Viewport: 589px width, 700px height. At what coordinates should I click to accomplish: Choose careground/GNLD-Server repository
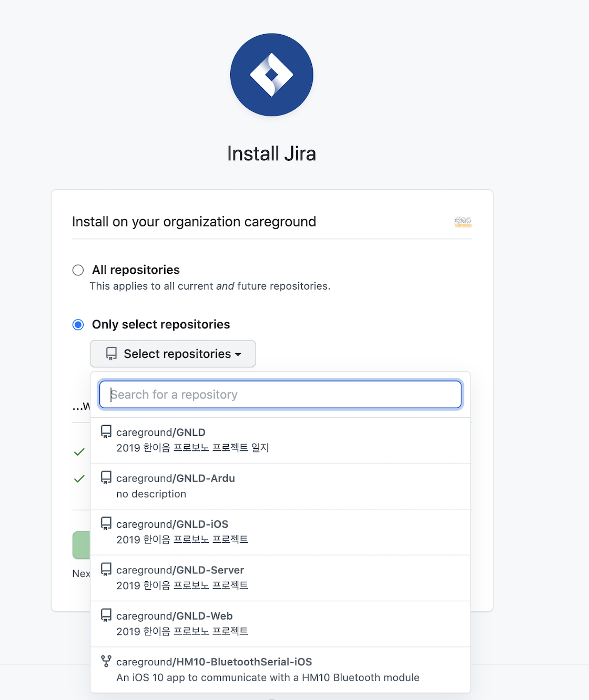click(280, 578)
